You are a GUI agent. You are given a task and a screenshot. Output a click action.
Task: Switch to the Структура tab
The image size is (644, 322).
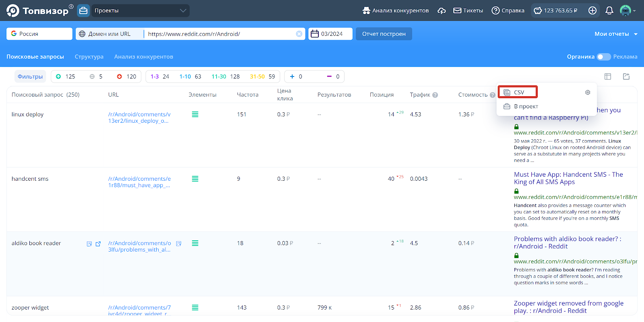[89, 57]
